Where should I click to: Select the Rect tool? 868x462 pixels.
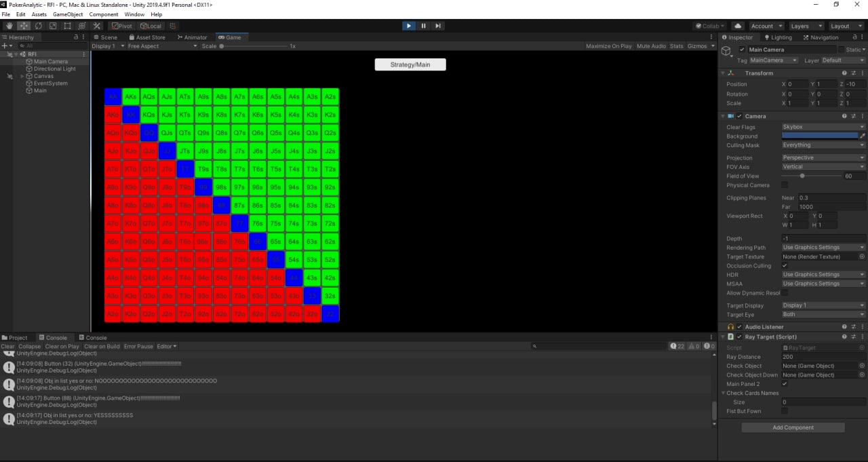(67, 26)
